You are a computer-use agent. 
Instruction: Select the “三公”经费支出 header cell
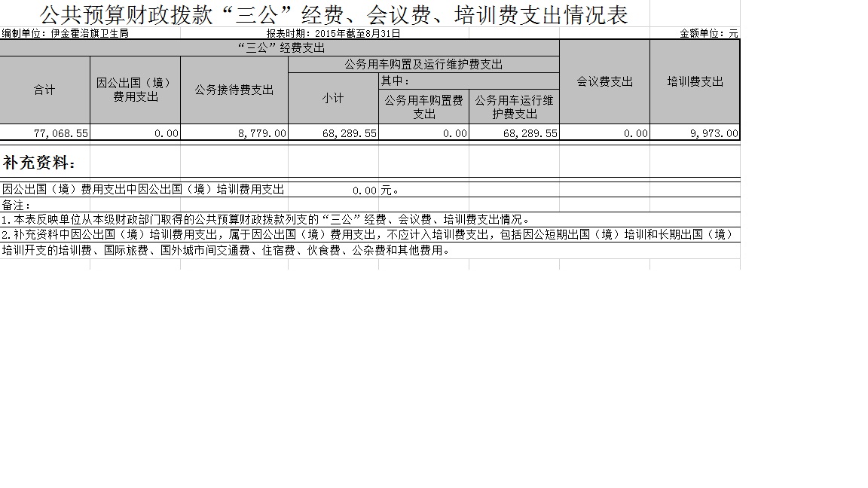coord(280,47)
